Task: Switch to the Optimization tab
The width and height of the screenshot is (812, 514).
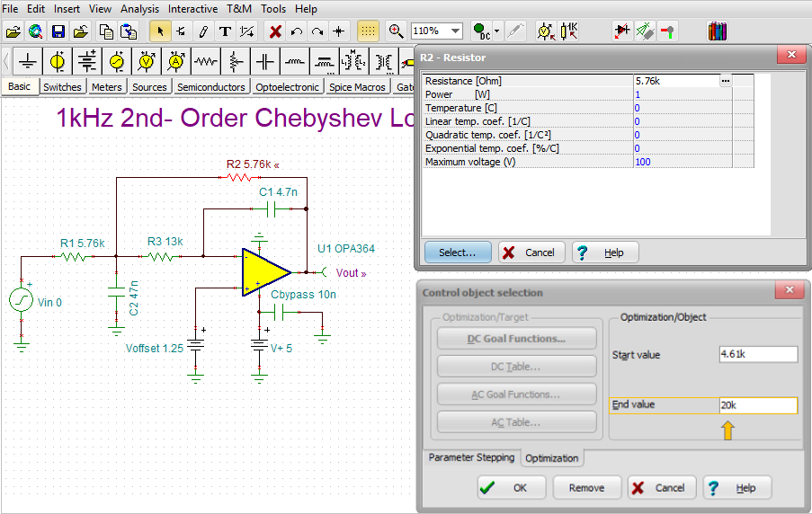Action: [x=551, y=458]
